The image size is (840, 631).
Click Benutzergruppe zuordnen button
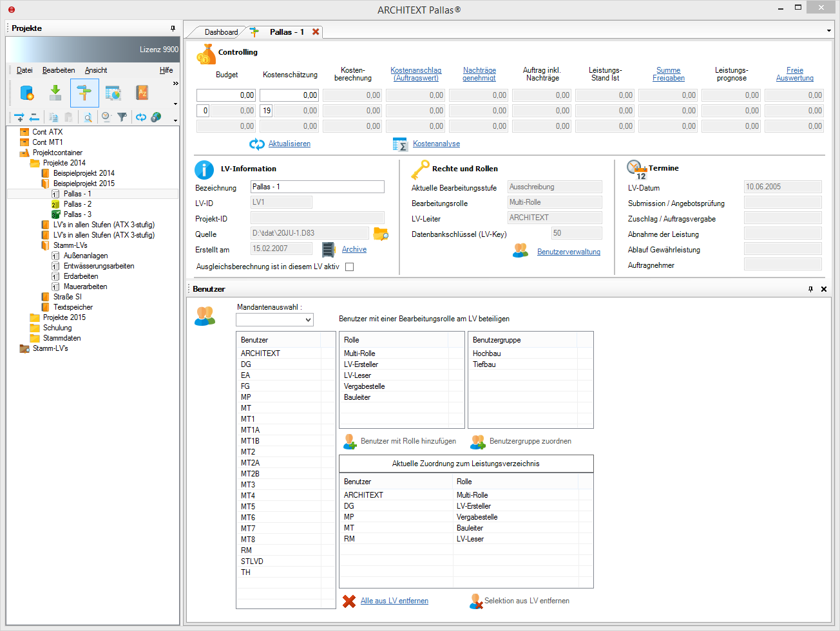(521, 441)
